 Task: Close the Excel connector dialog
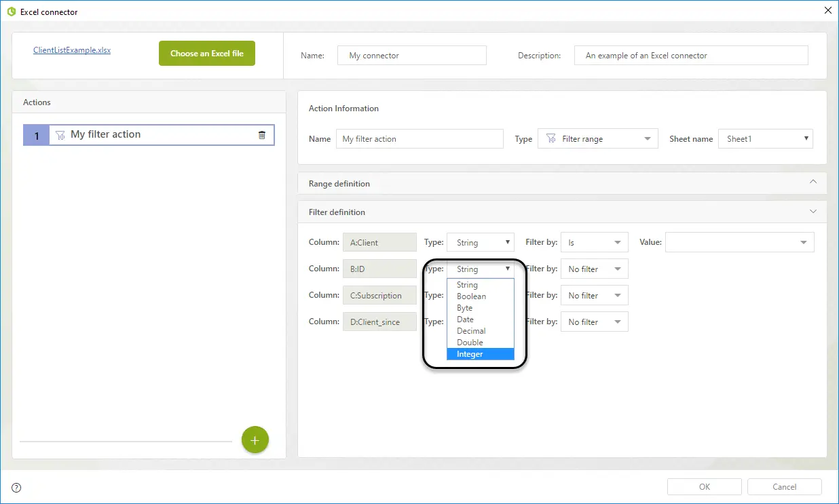pos(827,11)
